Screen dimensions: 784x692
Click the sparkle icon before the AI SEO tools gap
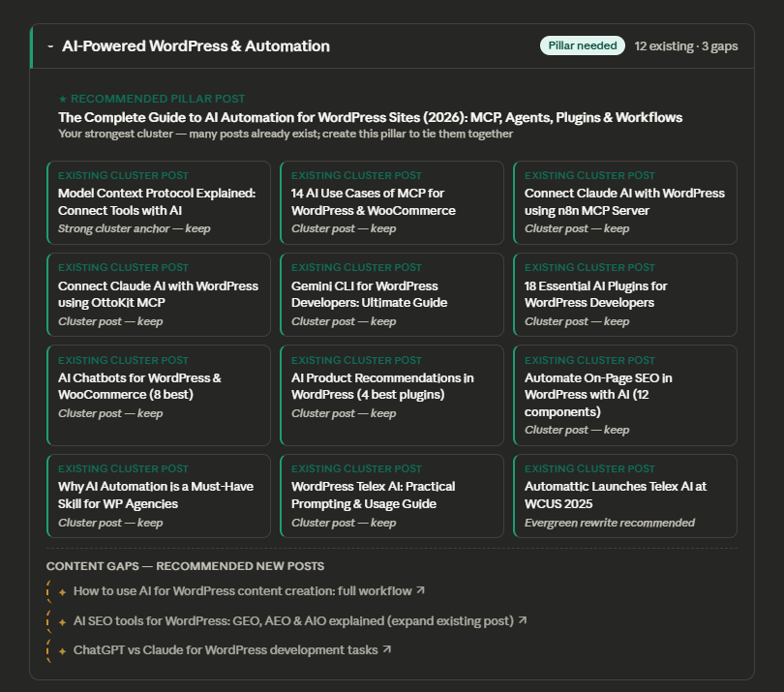coord(60,620)
